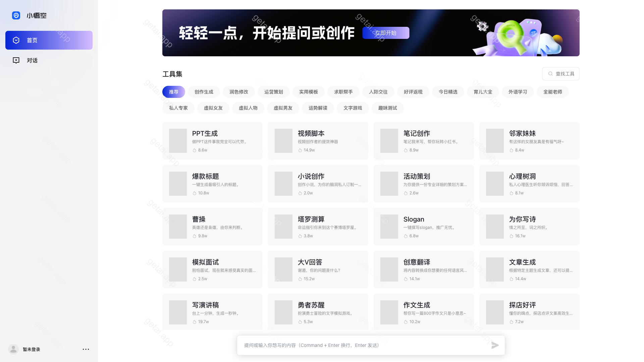Click the 为你写诗 tool title
Image resolution: width=644 pixels, height=362 pixels.
click(x=523, y=219)
